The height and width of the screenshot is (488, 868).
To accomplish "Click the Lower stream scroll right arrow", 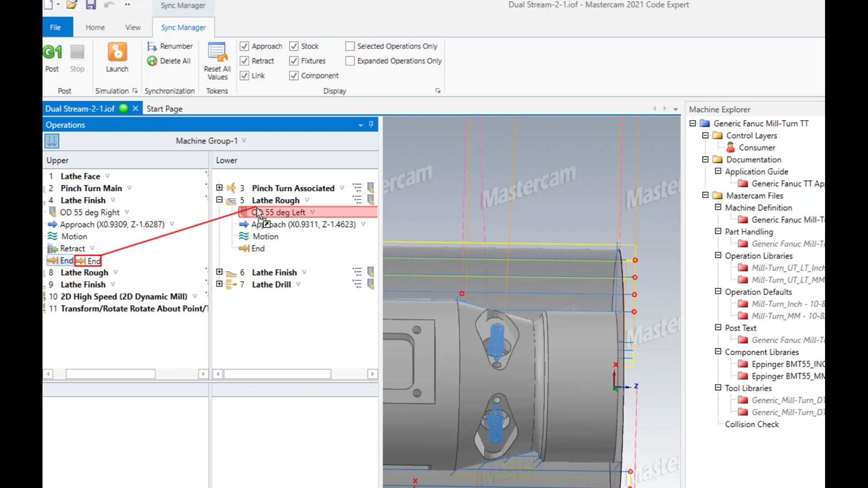I will 373,374.
